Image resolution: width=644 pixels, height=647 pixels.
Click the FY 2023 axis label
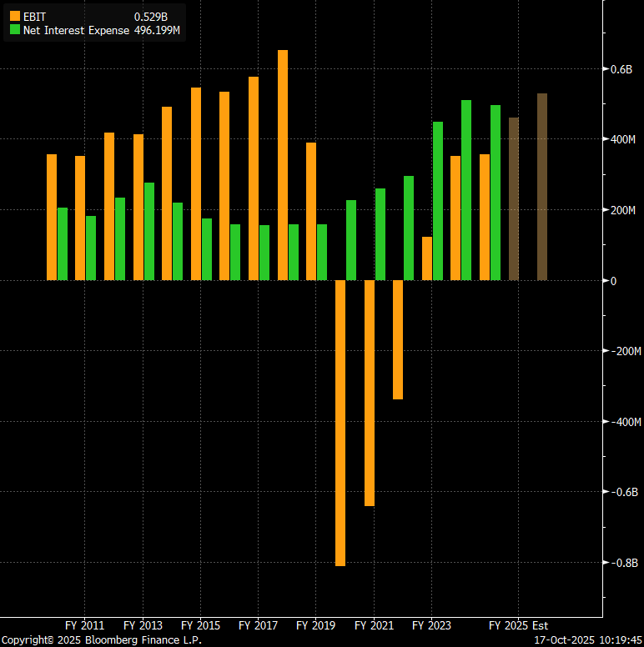431,625
